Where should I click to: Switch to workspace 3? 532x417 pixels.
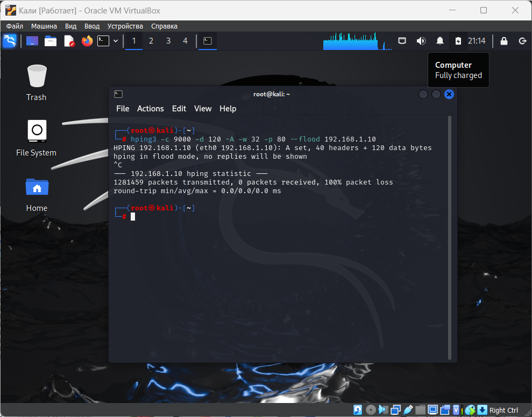pos(168,41)
